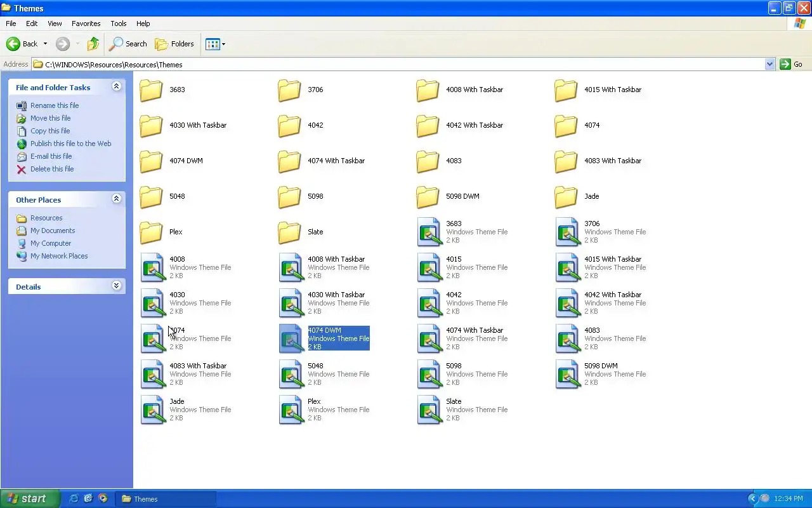Click the Back navigation arrow icon

[x=13, y=44]
